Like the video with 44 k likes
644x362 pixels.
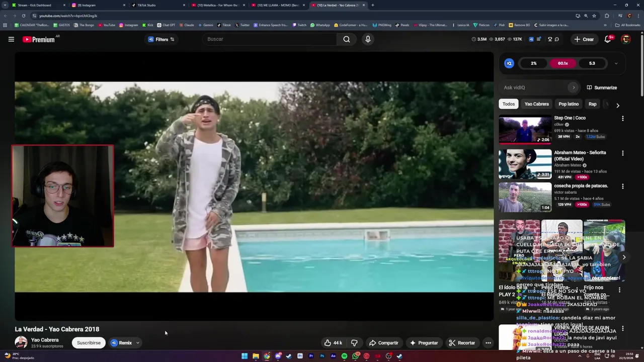[x=333, y=343]
